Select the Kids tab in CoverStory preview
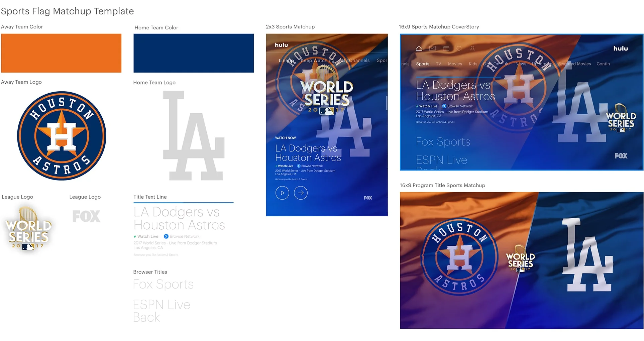The width and height of the screenshot is (644, 341). point(473,64)
